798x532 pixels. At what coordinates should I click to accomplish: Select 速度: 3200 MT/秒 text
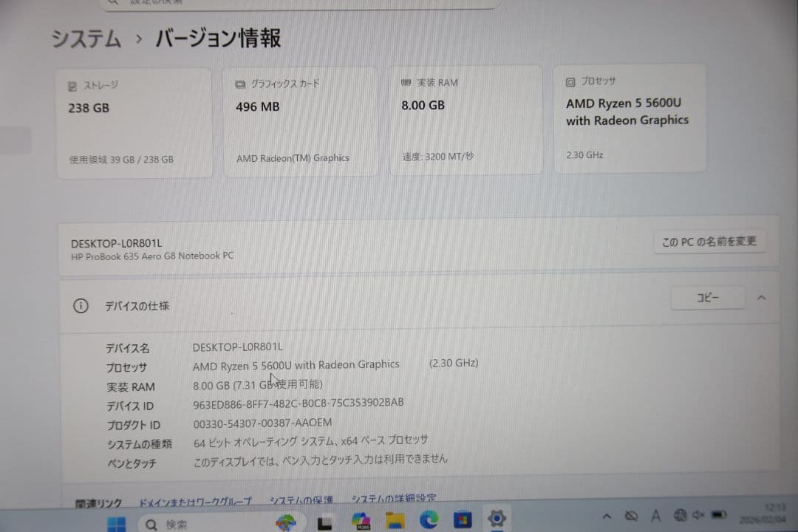[437, 157]
